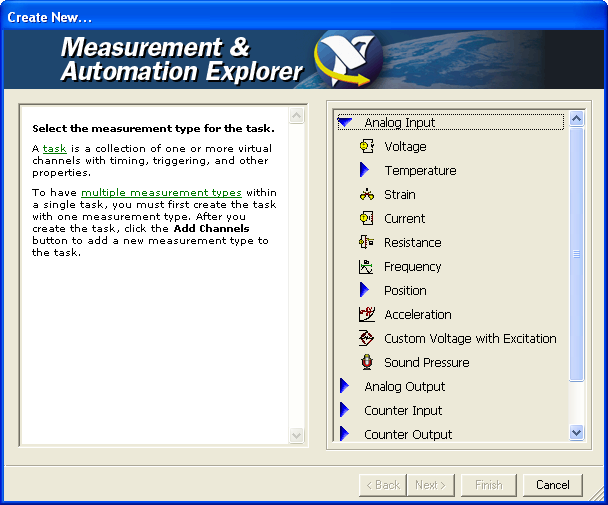Expand the Temperature submenu arrow
Image resolution: width=608 pixels, height=505 pixels.
coord(364,170)
